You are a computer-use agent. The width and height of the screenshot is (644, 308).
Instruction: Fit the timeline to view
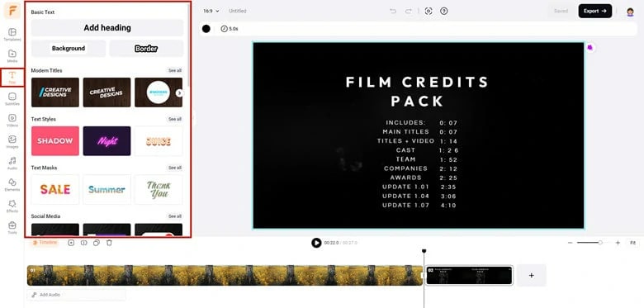pyautogui.click(x=633, y=243)
